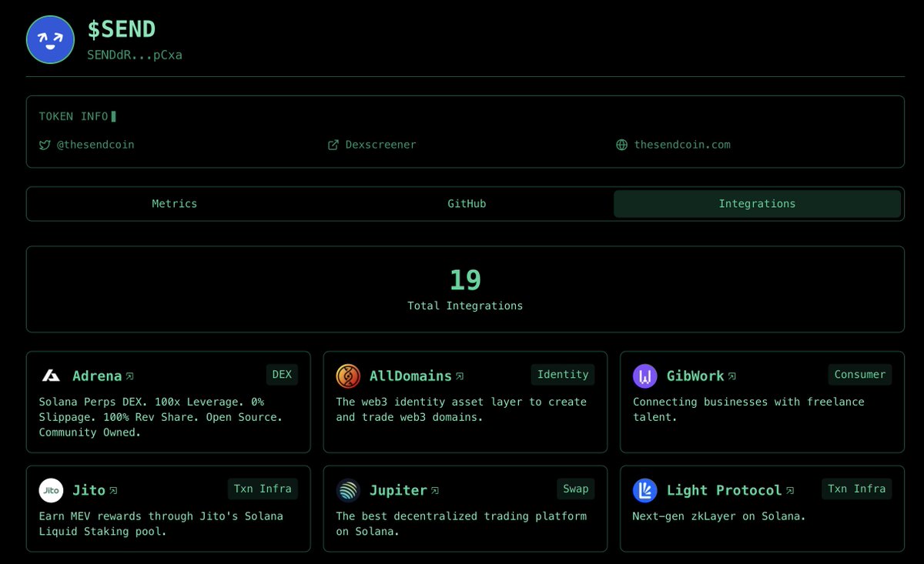Click the globe icon next to thesendcoin.com
Image resolution: width=924 pixels, height=564 pixels.
coord(621,144)
